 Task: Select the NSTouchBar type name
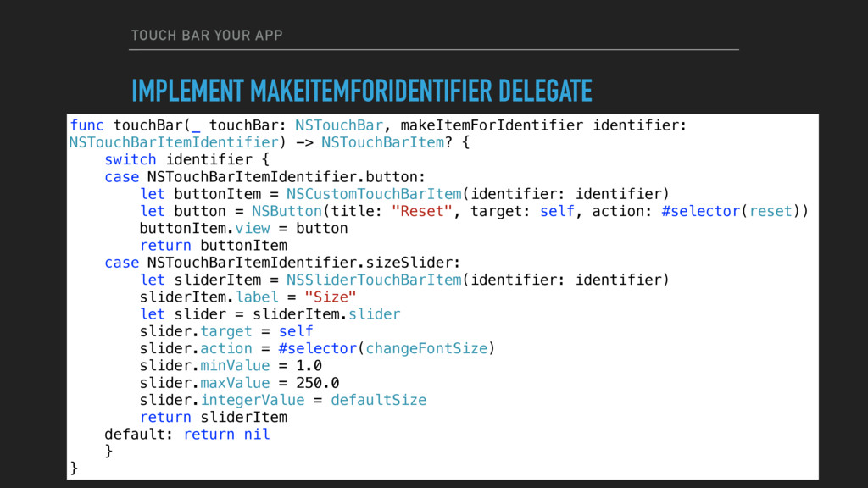pyautogui.click(x=338, y=125)
